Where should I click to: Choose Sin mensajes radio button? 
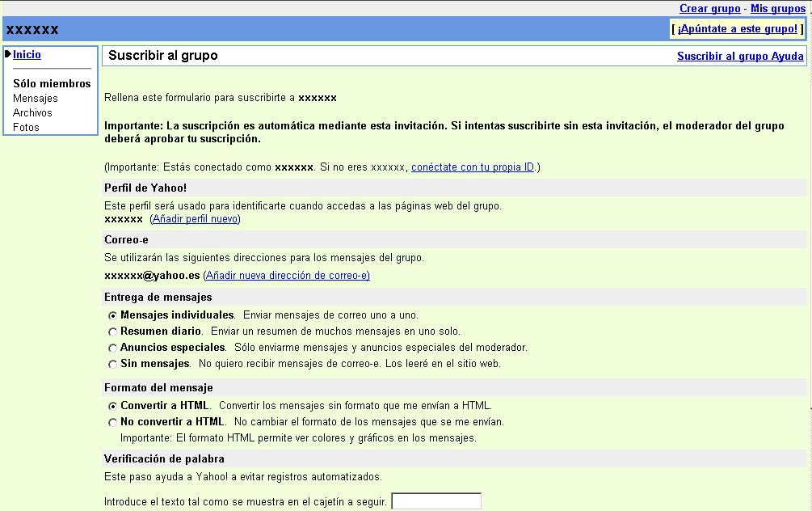[112, 365]
